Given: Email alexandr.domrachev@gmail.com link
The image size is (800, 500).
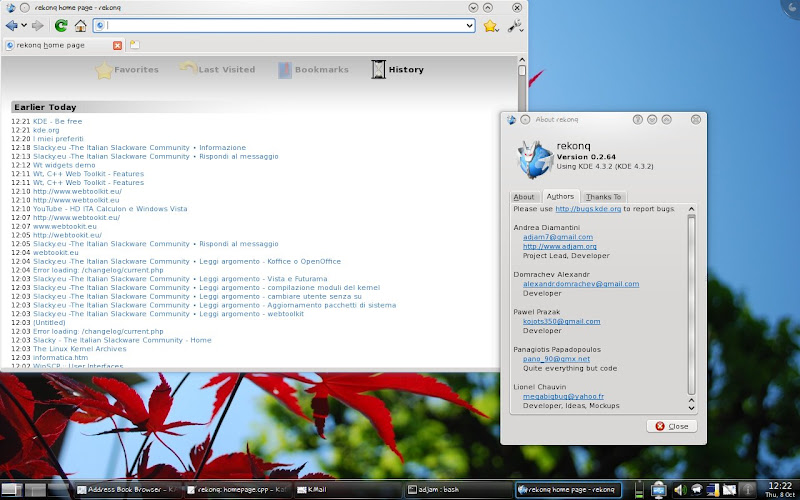Looking at the screenshot, I should pyautogui.click(x=581, y=284).
